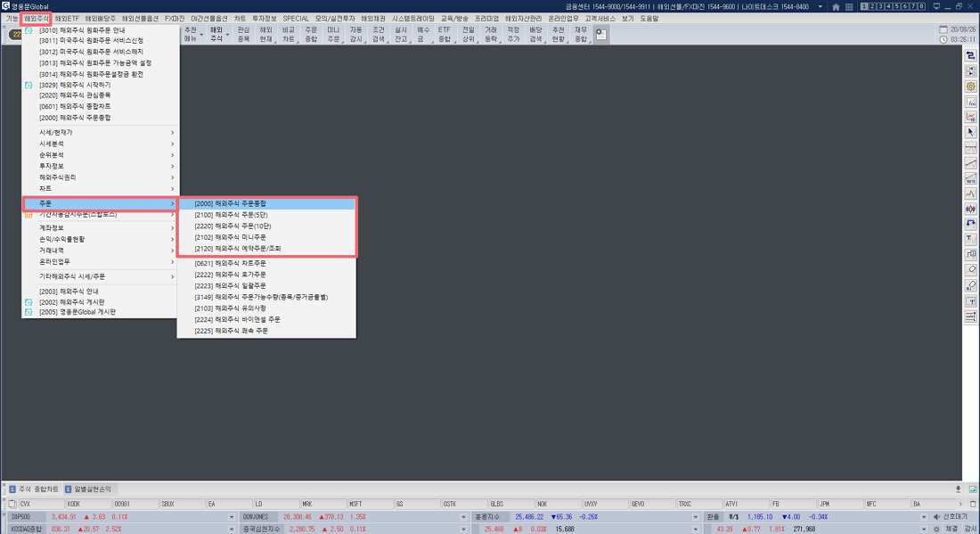This screenshot has height=534, width=980.
Task: Click the clock icon beside the time
Action: click(x=943, y=39)
